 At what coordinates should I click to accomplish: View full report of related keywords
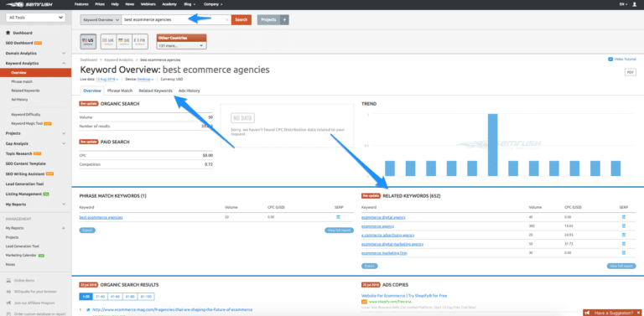[621, 266]
